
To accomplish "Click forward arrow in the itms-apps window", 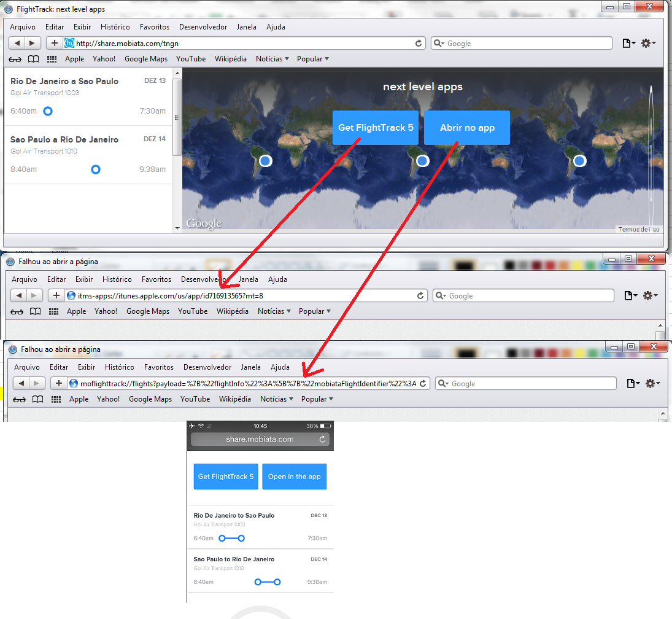I will coord(34,295).
